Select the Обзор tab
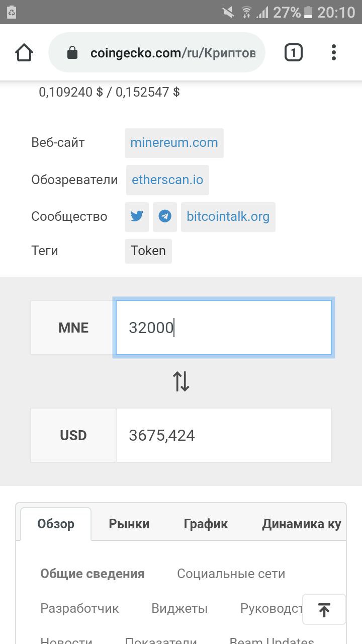This screenshot has height=644, width=362. 56,524
